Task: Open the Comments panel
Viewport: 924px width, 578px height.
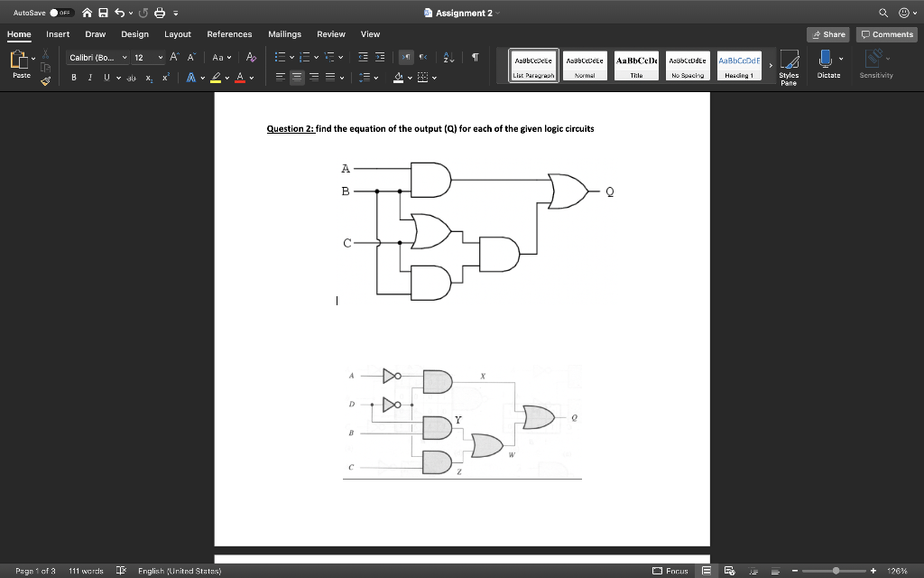Action: [885, 34]
